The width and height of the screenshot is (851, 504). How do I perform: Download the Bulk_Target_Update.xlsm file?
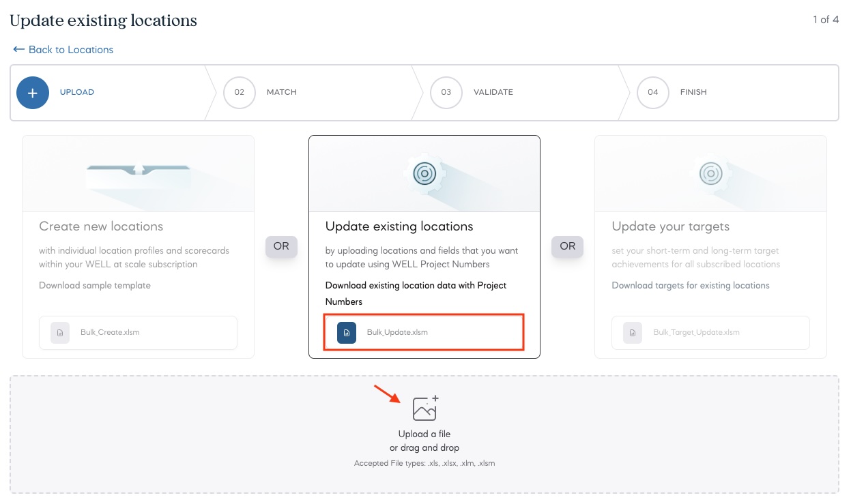pyautogui.click(x=696, y=332)
